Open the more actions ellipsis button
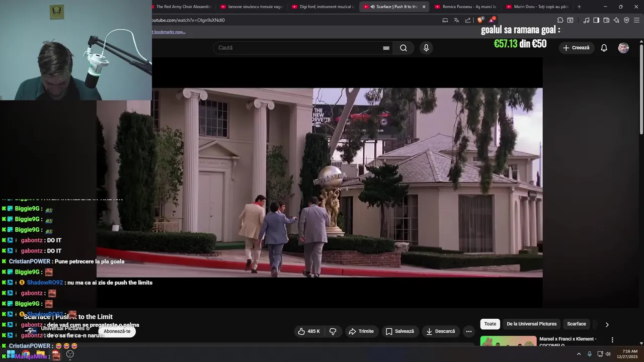Screen dimensions: 644x362 tap(469, 331)
